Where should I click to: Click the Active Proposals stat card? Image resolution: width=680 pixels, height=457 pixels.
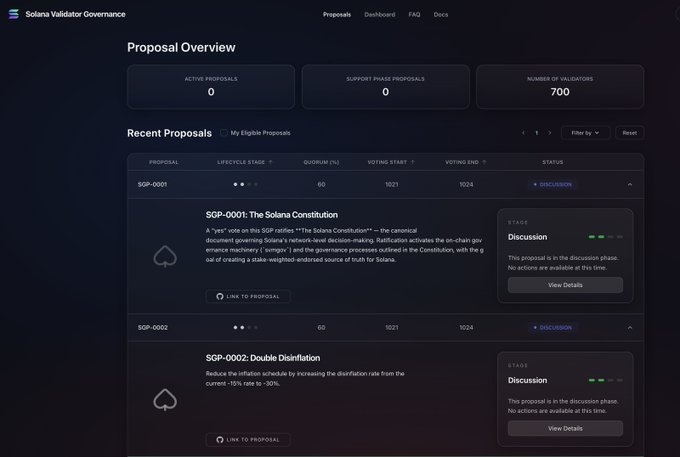click(211, 87)
